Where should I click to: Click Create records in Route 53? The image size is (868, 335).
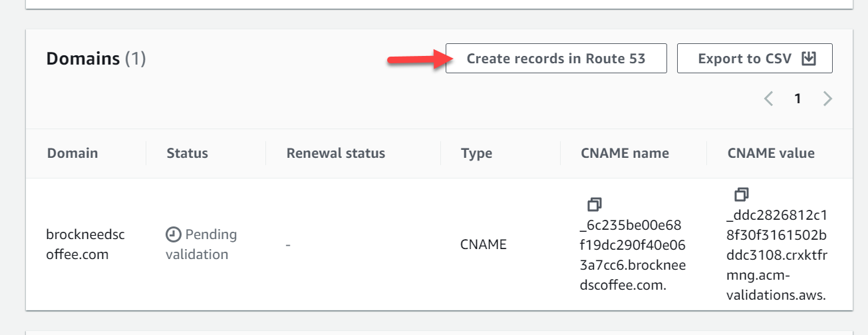(x=556, y=59)
